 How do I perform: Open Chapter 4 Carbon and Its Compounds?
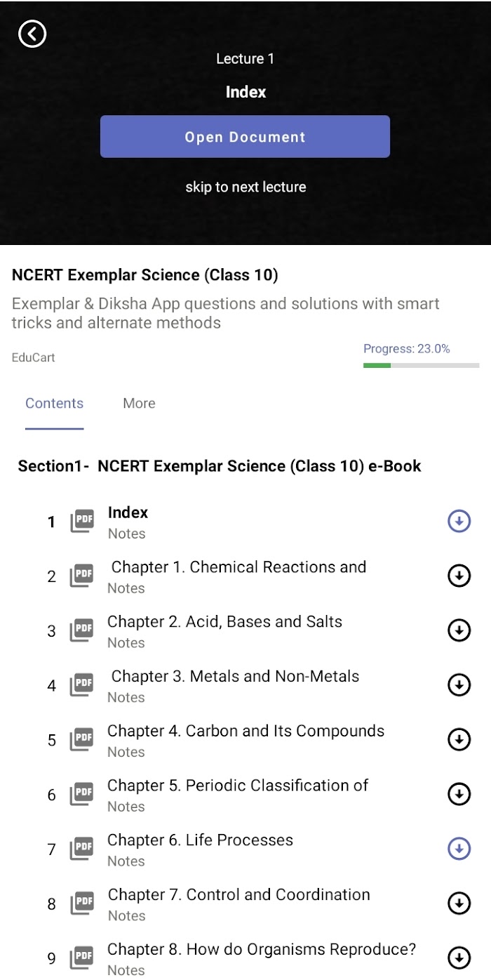coord(245,740)
